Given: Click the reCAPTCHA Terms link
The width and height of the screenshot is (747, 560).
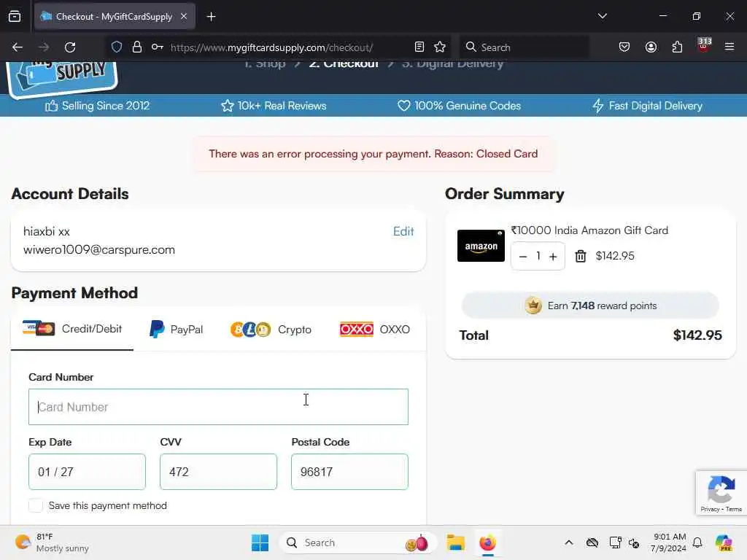Looking at the screenshot, I should pos(734,509).
